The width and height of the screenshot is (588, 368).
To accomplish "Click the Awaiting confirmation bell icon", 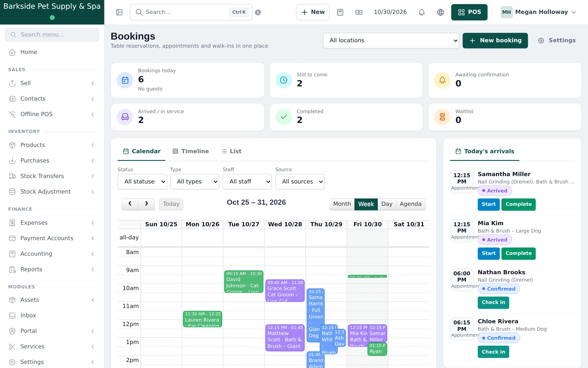I will coord(442,80).
